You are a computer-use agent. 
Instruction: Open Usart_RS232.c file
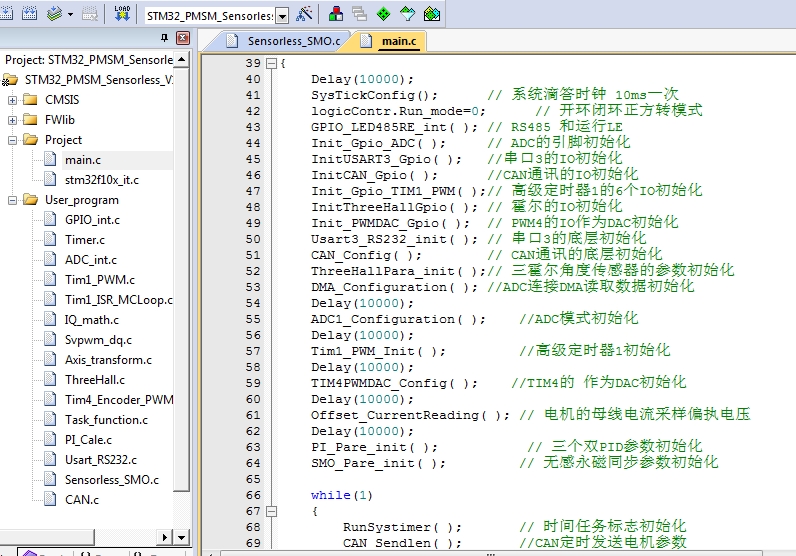tap(101, 460)
